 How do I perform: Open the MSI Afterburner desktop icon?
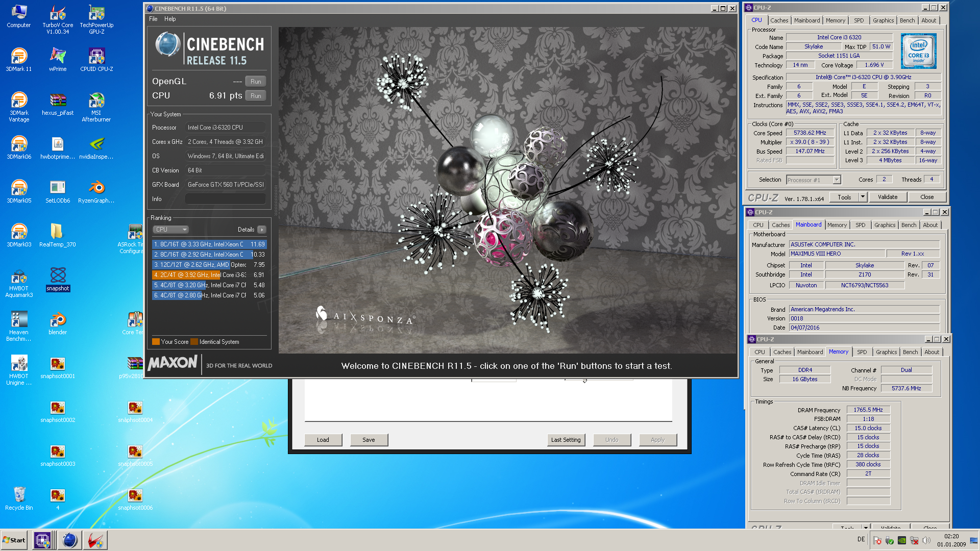(96, 107)
